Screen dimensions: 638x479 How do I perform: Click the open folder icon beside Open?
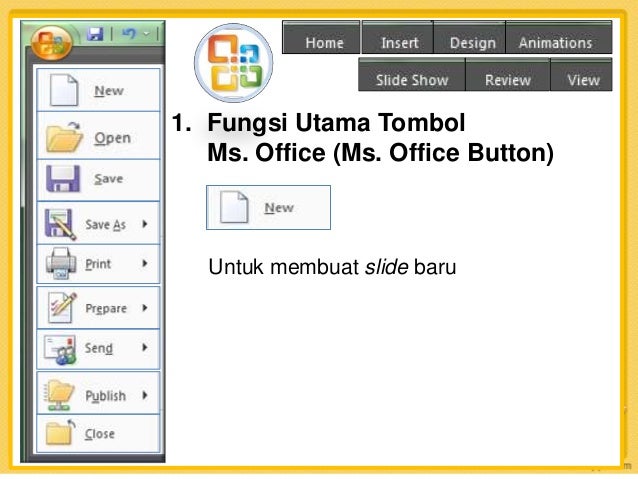[64, 137]
